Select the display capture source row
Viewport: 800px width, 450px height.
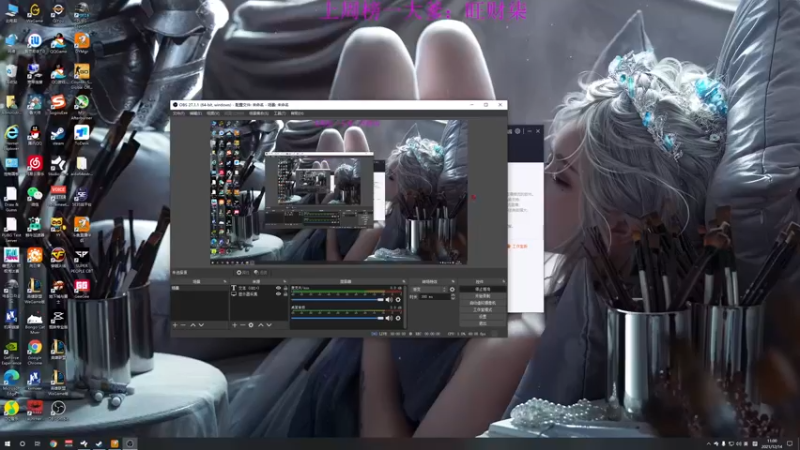pos(259,294)
